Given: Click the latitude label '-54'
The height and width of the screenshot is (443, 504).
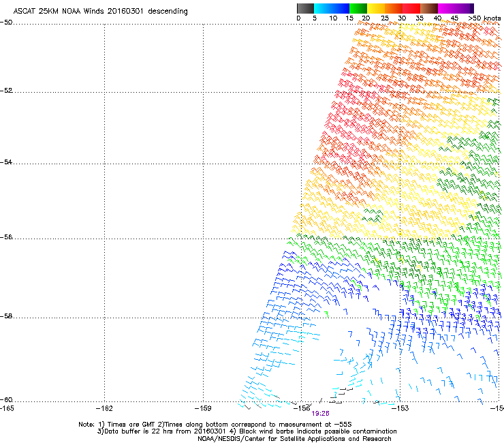Looking at the screenshot, I should 6,162.
